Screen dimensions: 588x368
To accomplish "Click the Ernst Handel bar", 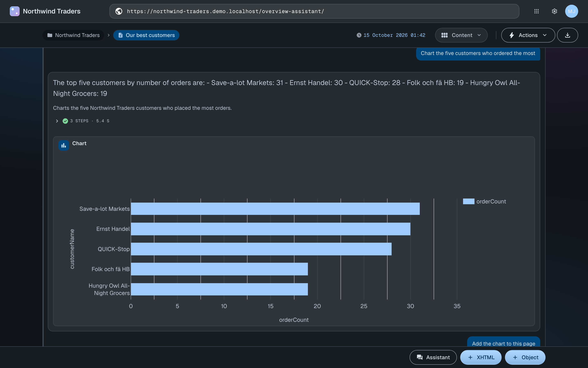I will (271, 229).
